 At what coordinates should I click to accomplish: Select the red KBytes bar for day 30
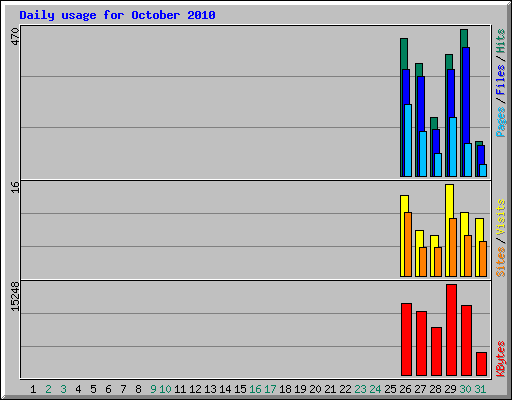coord(466,340)
